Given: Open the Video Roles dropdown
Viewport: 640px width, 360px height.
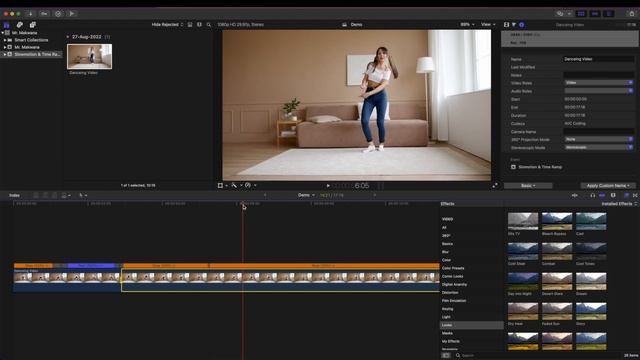Looking at the screenshot, I should pyautogui.click(x=598, y=83).
